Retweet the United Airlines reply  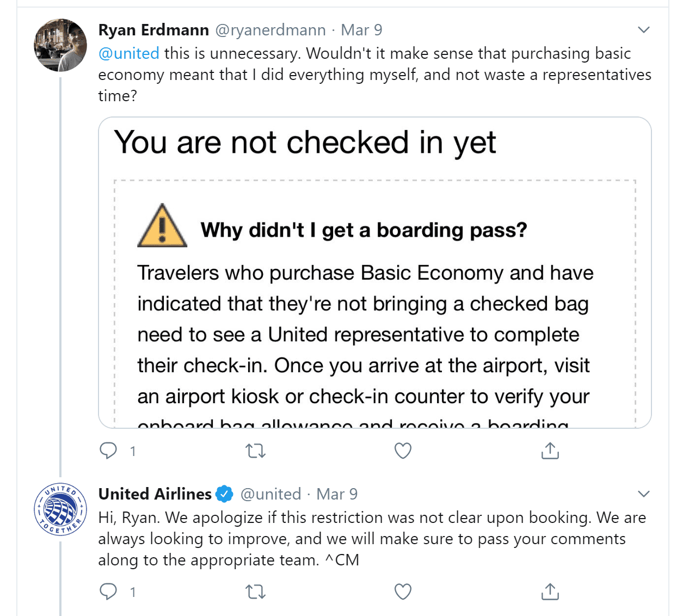[255, 592]
